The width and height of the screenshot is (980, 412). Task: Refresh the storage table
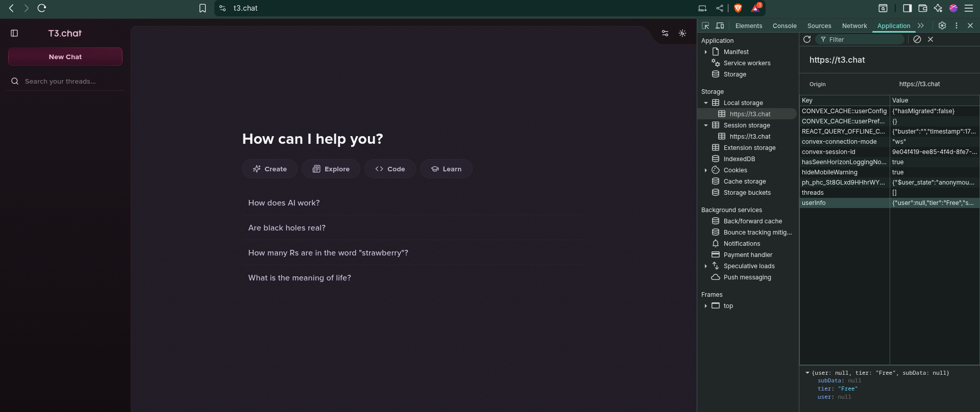click(807, 39)
